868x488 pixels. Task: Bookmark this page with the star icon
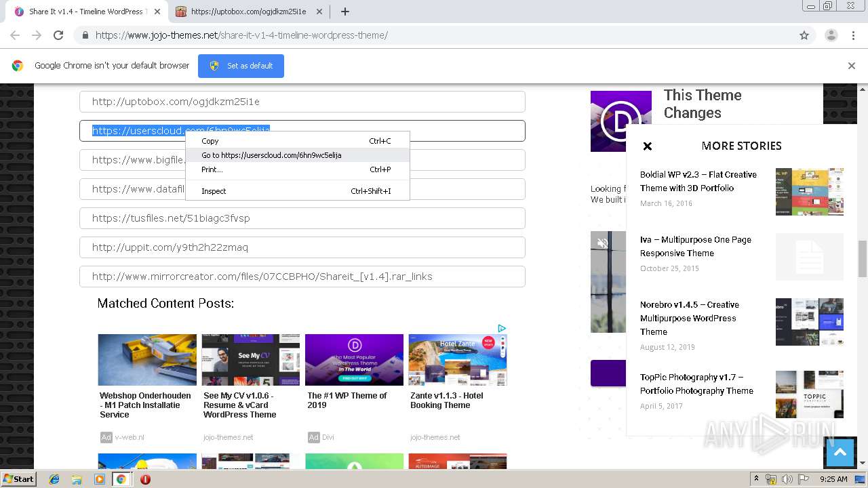click(x=804, y=35)
